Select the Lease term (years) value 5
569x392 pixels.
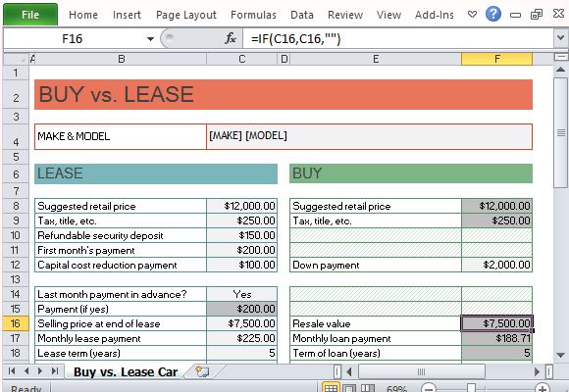pyautogui.click(x=242, y=353)
